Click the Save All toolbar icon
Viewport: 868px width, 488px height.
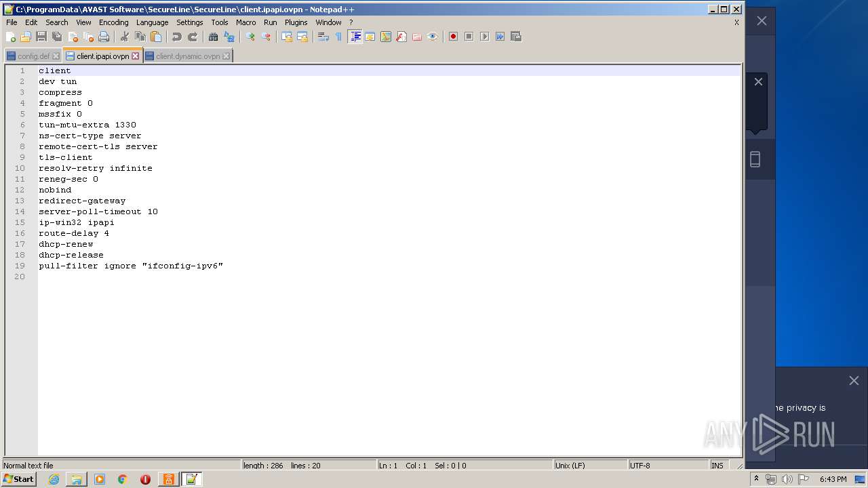pos(57,37)
